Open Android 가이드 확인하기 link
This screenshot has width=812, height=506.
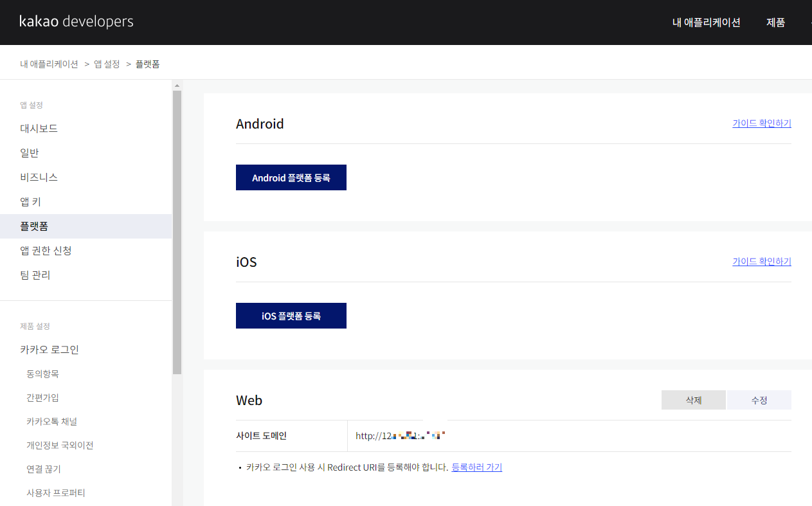762,123
